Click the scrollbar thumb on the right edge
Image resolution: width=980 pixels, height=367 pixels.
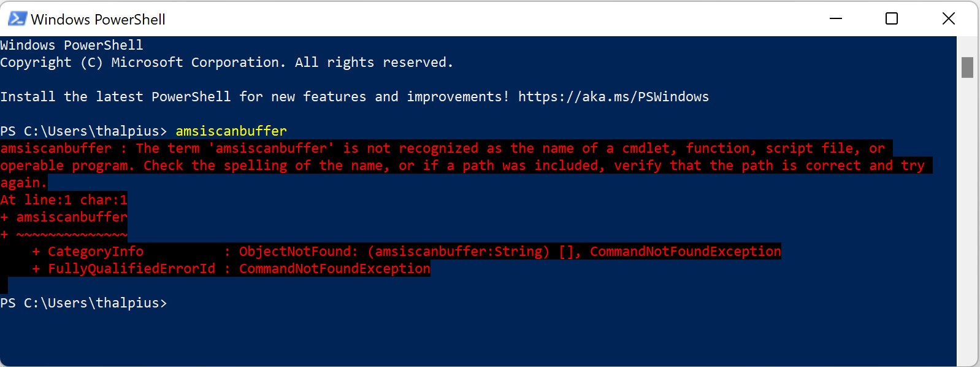968,68
